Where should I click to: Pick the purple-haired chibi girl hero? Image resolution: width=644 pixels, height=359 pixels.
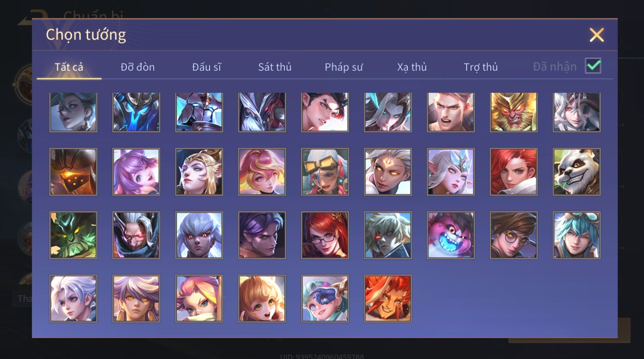tap(136, 172)
